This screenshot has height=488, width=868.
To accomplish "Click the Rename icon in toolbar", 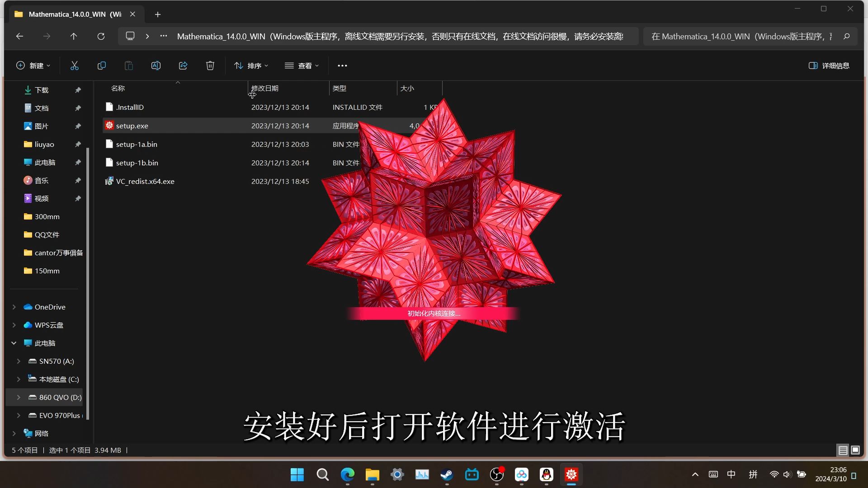I will click(156, 66).
